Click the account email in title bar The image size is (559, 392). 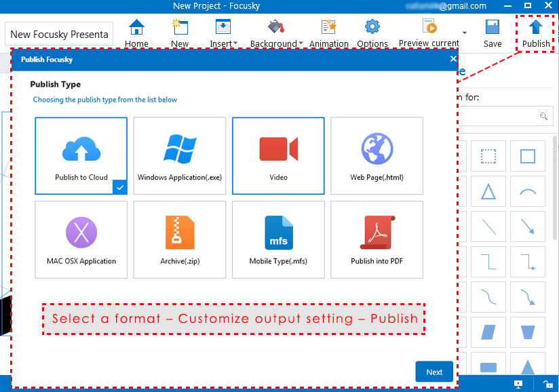click(x=446, y=6)
